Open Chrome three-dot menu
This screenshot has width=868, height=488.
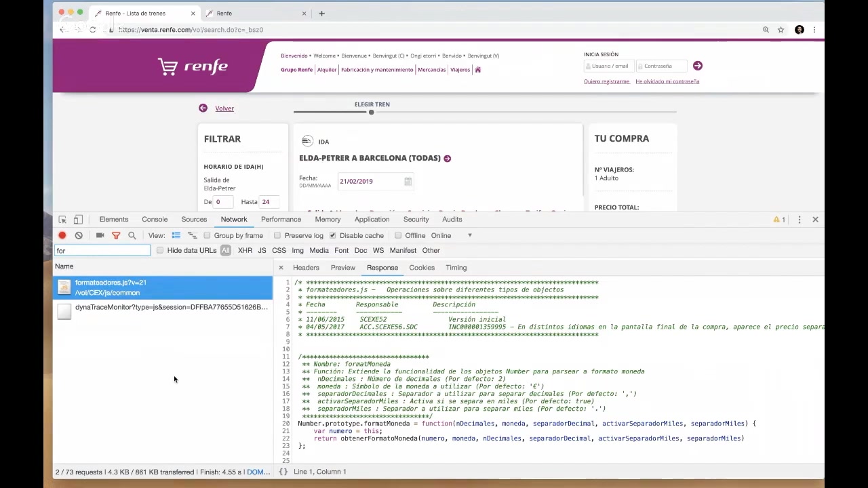click(x=814, y=30)
